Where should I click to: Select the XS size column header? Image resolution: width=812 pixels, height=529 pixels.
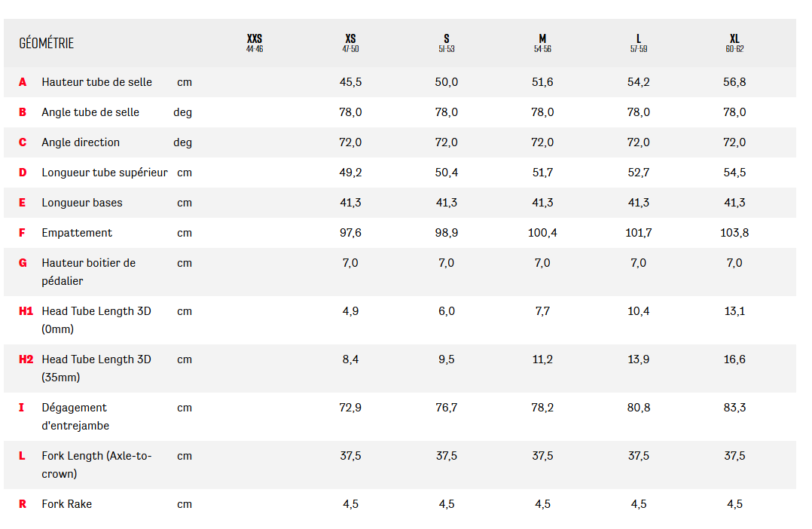click(350, 43)
